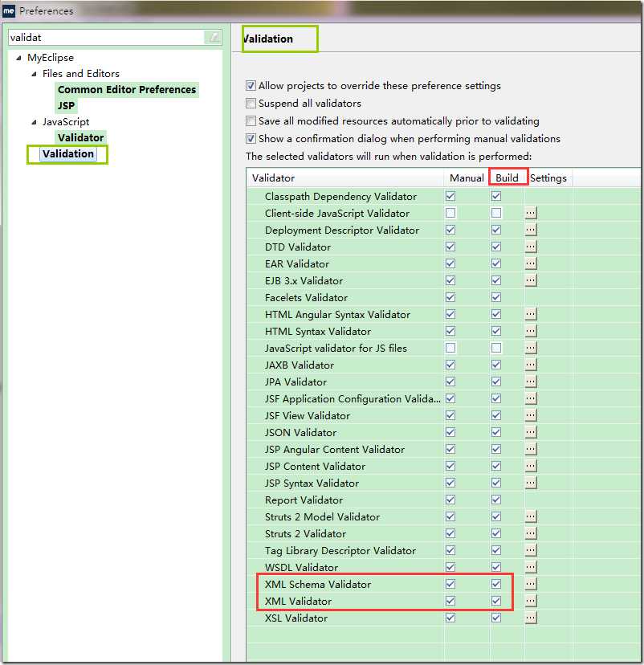This screenshot has width=644, height=665.
Task: Open settings for Tag Library Descriptor Validator
Action: pos(531,550)
